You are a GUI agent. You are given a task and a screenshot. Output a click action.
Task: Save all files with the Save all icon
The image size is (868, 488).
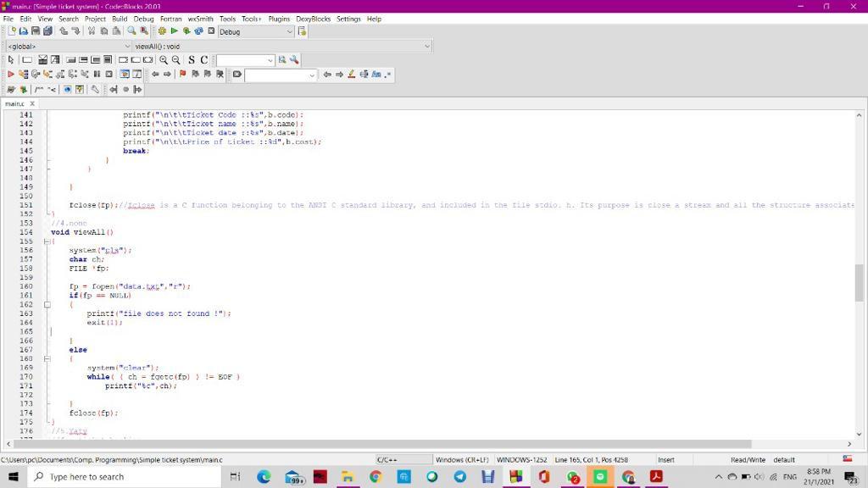tap(48, 31)
